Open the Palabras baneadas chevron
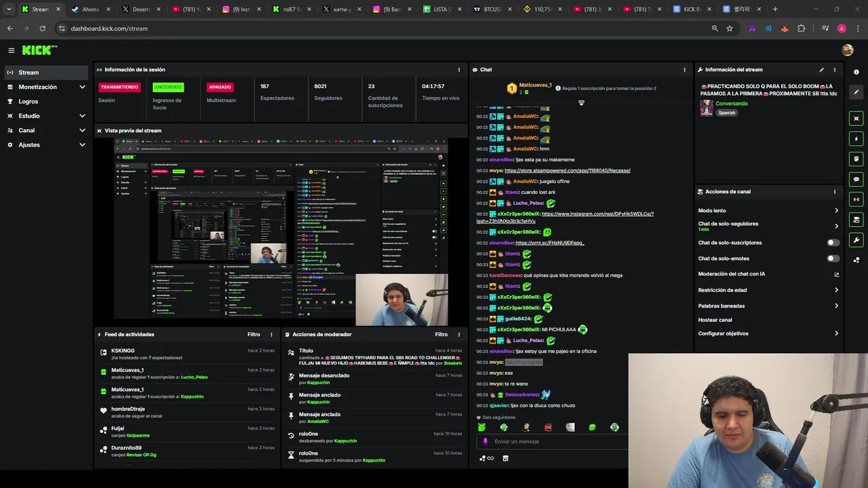The image size is (868, 488). coord(836,306)
